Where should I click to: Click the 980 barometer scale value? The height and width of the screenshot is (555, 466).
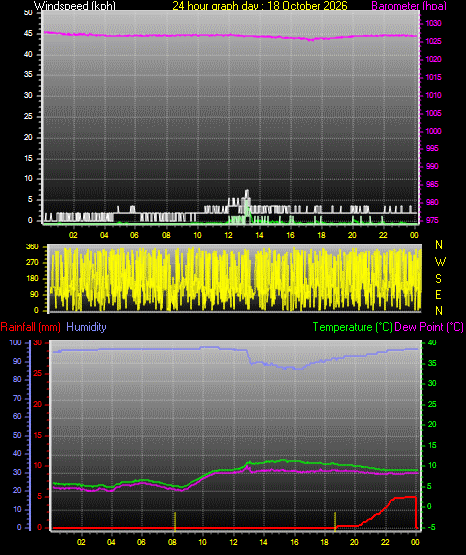click(x=432, y=202)
